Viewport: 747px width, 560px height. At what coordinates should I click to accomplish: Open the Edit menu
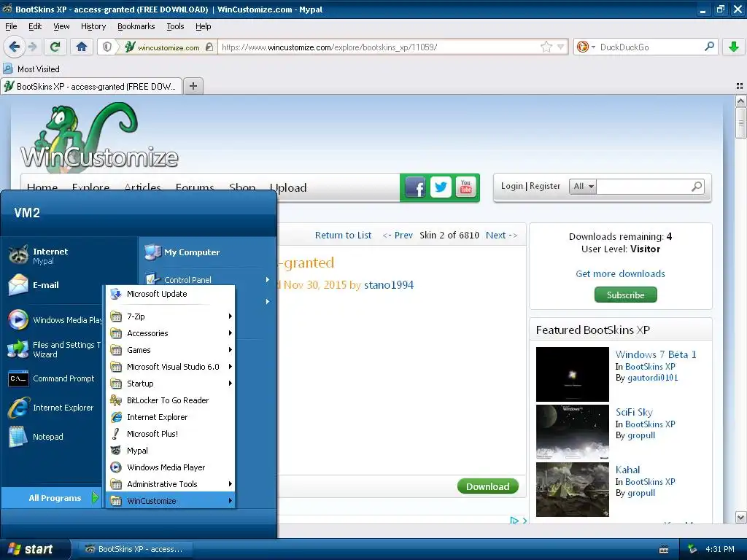pos(35,26)
